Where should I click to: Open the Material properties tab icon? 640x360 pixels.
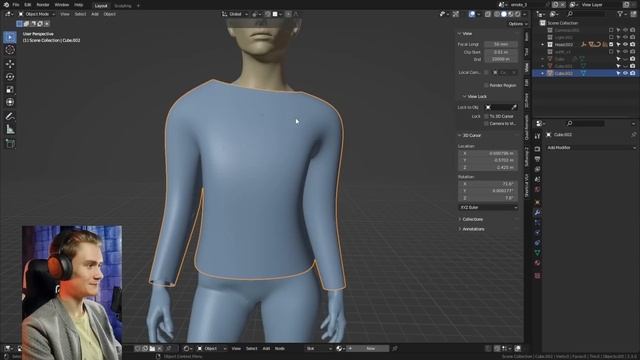(538, 263)
